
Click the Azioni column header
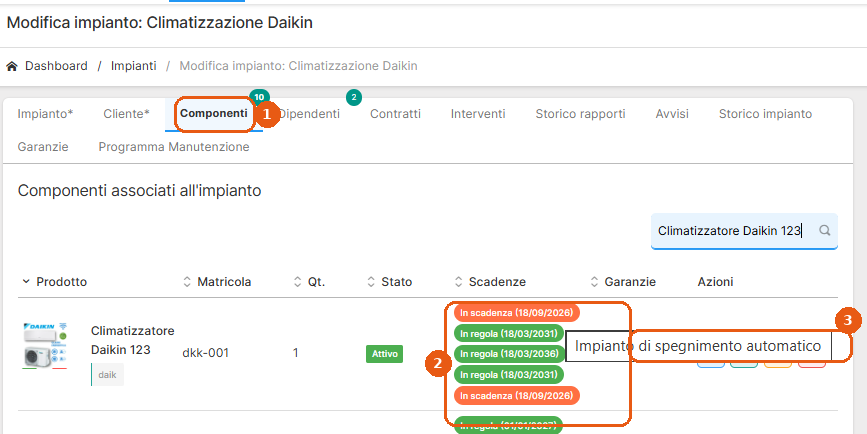tap(715, 282)
